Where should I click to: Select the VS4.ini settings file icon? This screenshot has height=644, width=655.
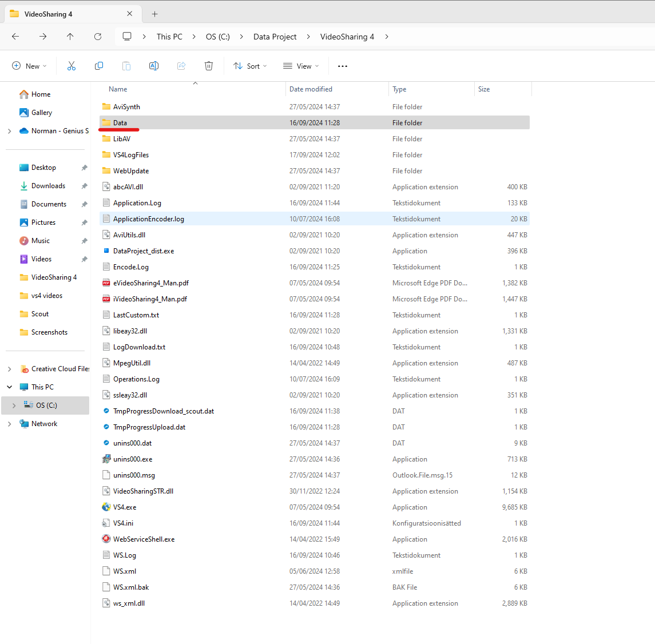(x=106, y=523)
